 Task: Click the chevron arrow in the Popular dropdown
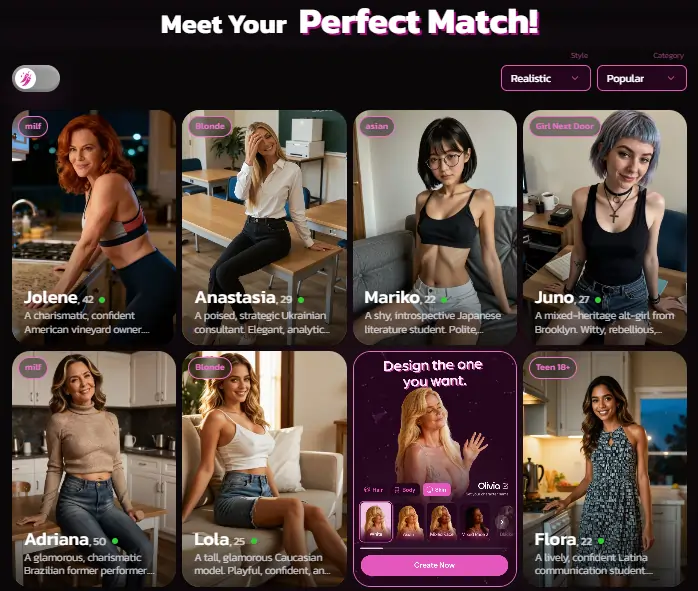coord(671,78)
